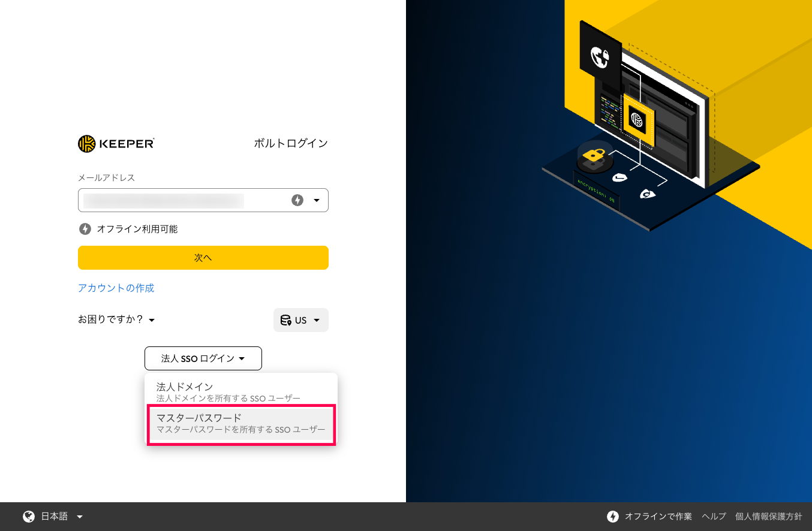The width and height of the screenshot is (812, 531).
Task: Open the ヘルプ link
Action: click(x=713, y=515)
